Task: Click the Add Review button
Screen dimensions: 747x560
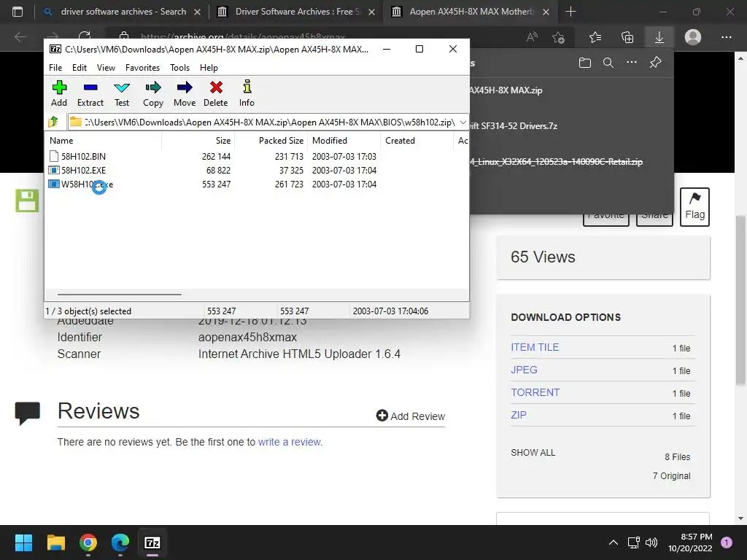Action: pyautogui.click(x=411, y=416)
